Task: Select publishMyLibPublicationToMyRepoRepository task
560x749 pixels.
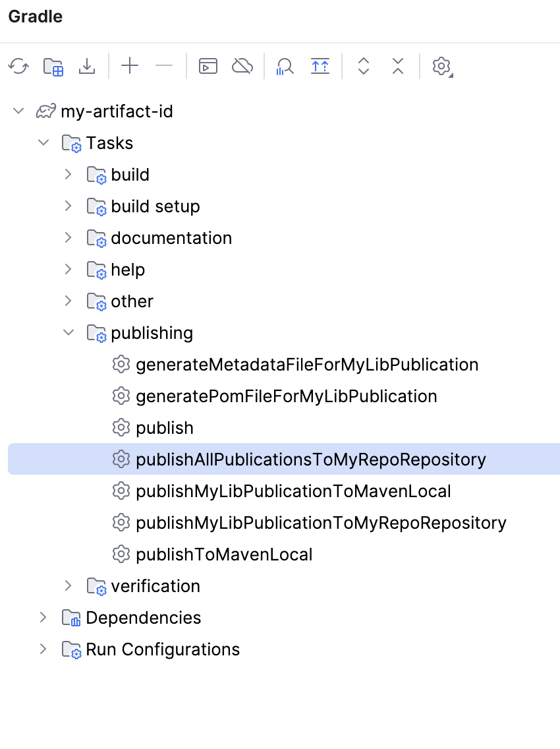Action: coord(321,523)
